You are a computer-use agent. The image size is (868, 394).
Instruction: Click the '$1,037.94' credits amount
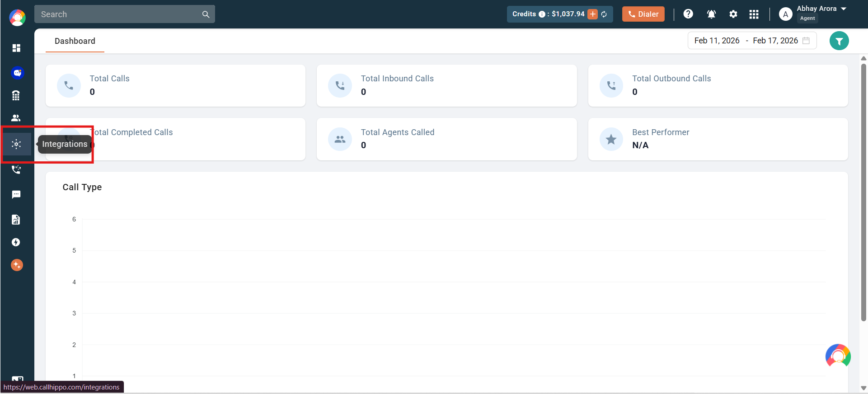(x=568, y=14)
